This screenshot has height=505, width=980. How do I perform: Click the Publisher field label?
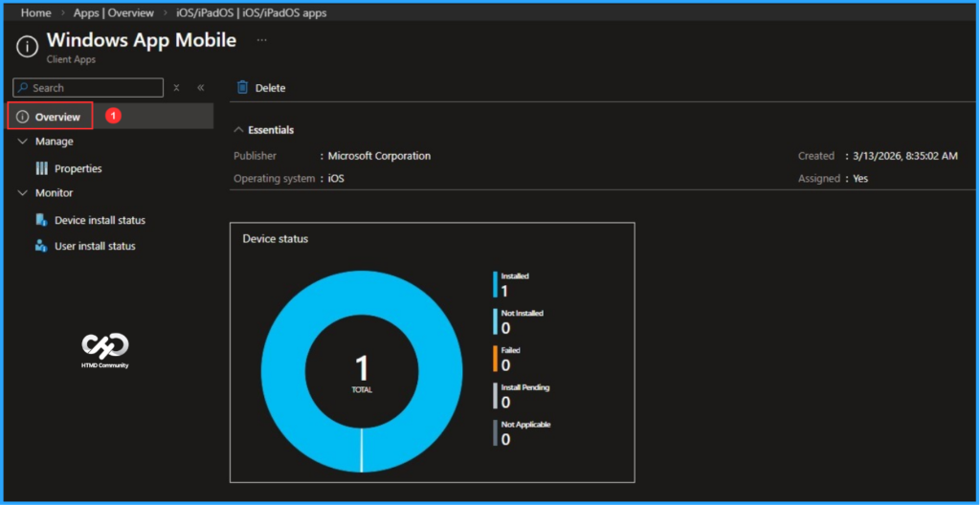(255, 156)
